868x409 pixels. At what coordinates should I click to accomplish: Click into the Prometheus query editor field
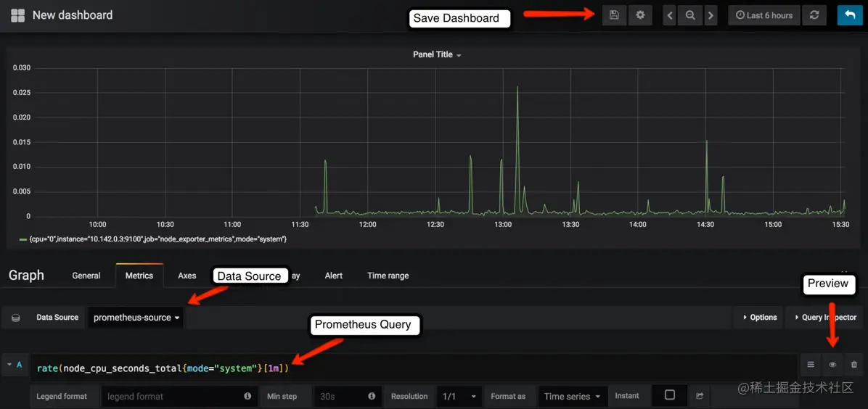click(x=414, y=368)
